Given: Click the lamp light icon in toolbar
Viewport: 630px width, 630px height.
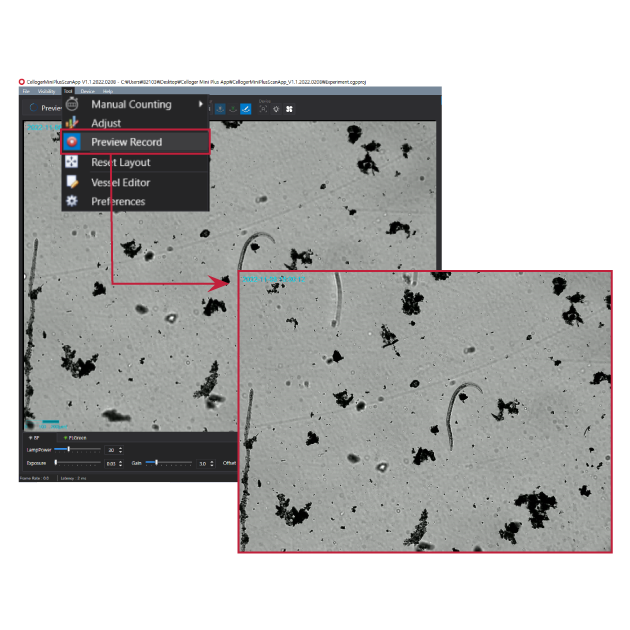Looking at the screenshot, I should tap(276, 108).
